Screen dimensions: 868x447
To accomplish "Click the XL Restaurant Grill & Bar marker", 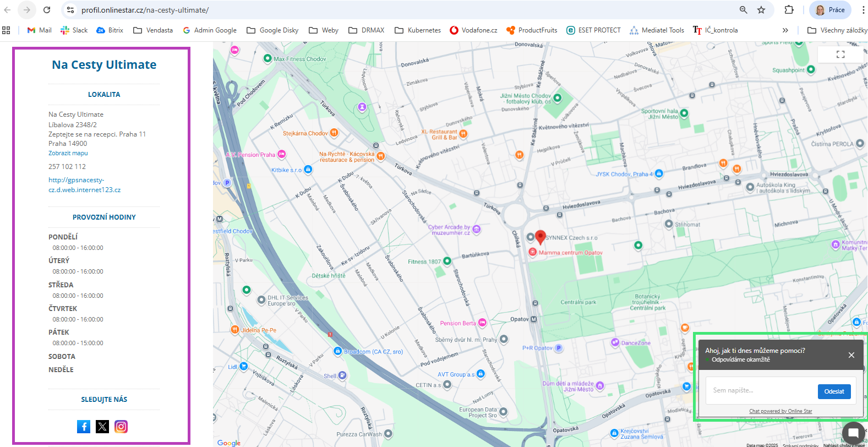I will [463, 134].
